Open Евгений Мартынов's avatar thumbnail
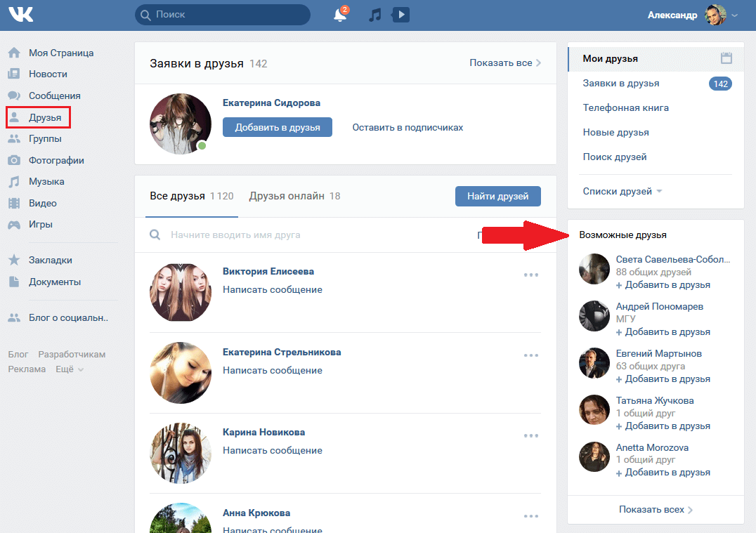 (x=594, y=363)
